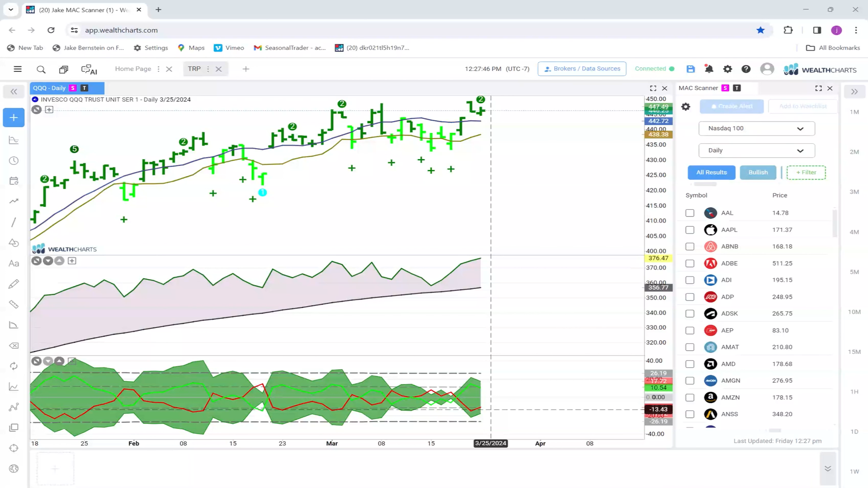This screenshot has width=868, height=488.
Task: Check the AAPL row checkbox
Action: click(690, 230)
